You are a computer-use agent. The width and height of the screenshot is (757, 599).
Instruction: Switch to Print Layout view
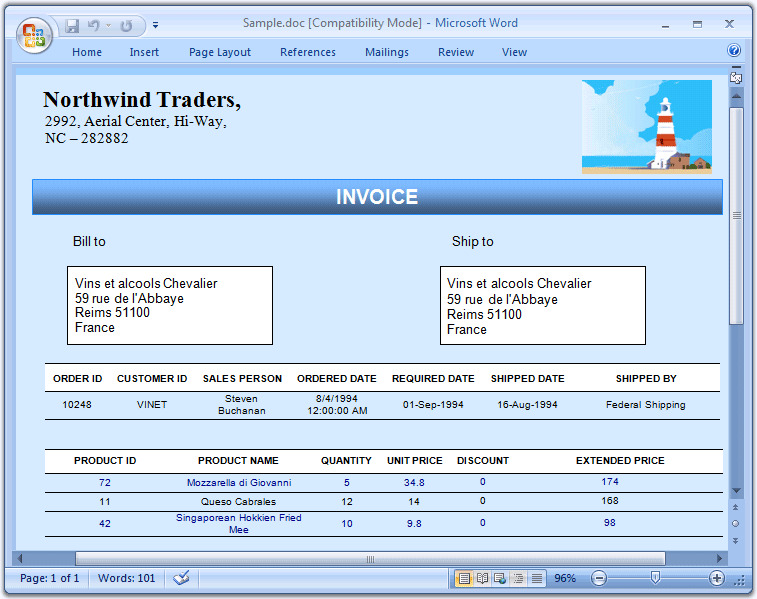click(x=464, y=578)
